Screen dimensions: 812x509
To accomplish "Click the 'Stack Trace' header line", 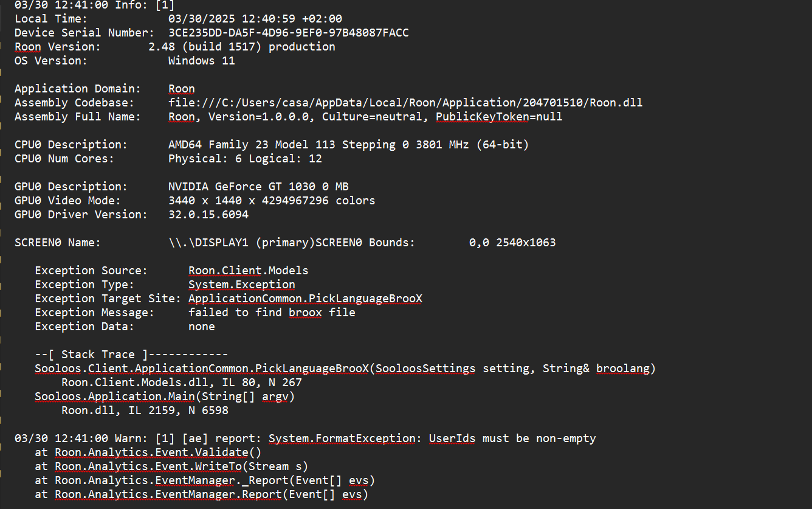I will pyautogui.click(x=131, y=355).
